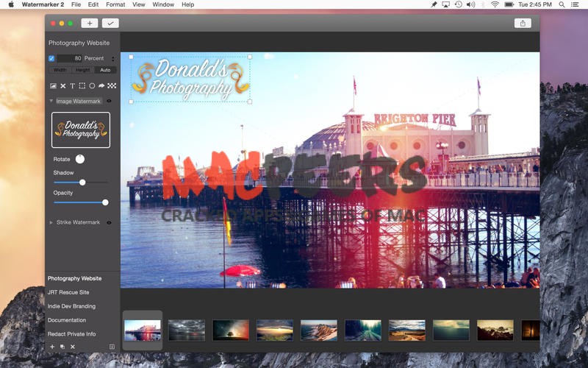This screenshot has height=368, width=588.
Task: Click the Donald's Photography watermark image well
Action: pyautogui.click(x=81, y=130)
